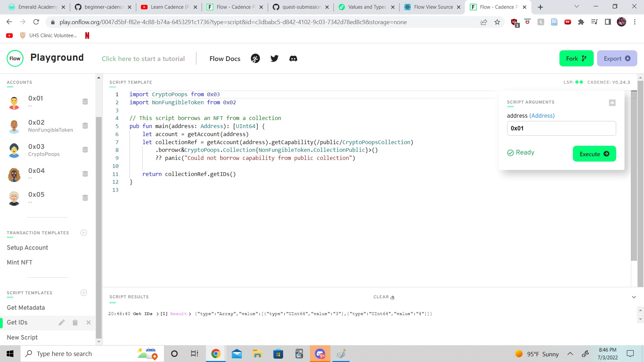Add a new transaction template with the plus icon

tap(84, 233)
